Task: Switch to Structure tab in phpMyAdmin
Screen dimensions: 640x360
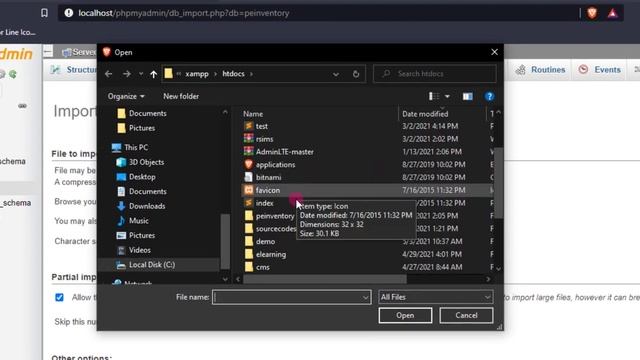Action: click(x=73, y=70)
